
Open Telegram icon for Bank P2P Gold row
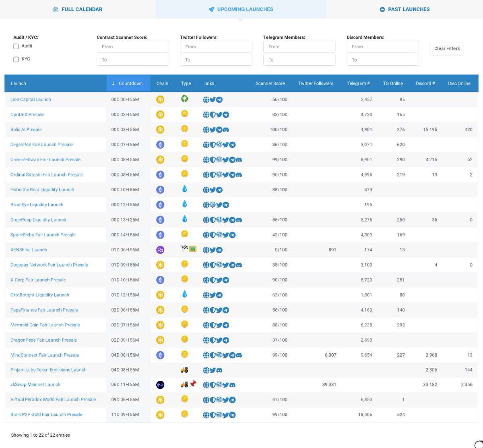[x=232, y=415]
